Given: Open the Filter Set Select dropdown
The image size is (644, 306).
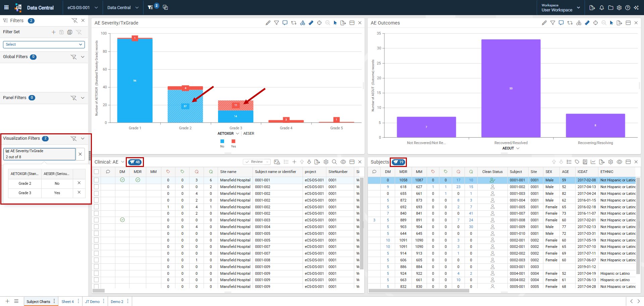Looking at the screenshot, I should click(x=44, y=44).
